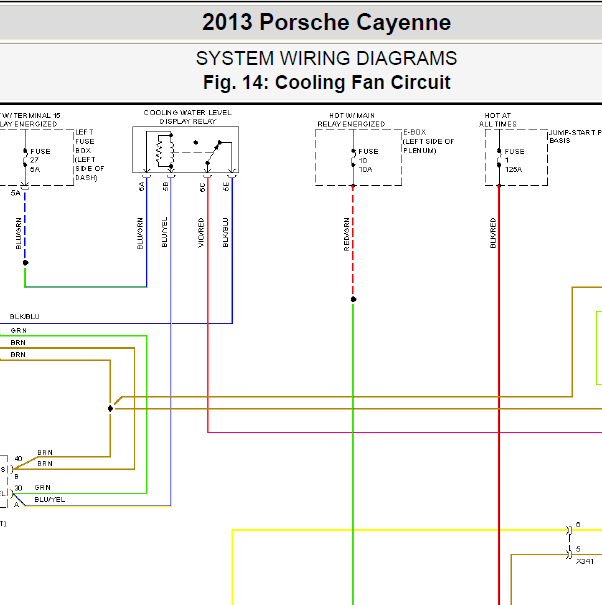Click the 'FUSE 1 125A' text
The width and height of the screenshot is (602, 605).
[x=515, y=160]
